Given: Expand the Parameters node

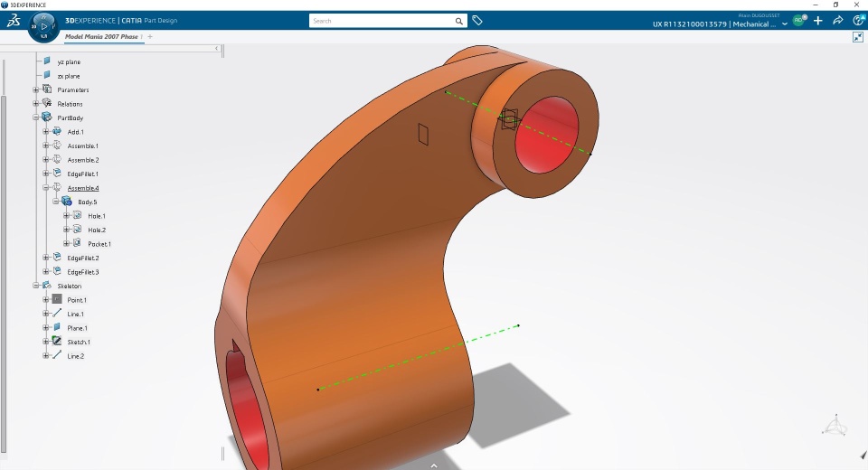Looking at the screenshot, I should (x=36, y=89).
